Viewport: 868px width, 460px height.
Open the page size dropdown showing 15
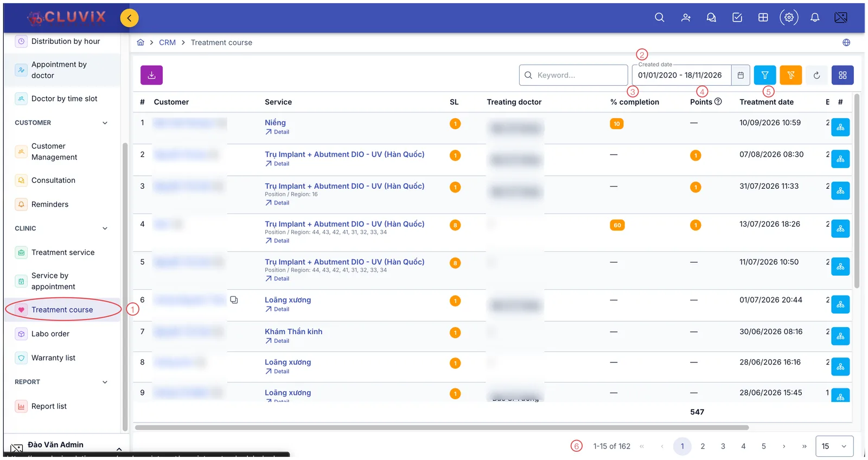[x=834, y=446]
